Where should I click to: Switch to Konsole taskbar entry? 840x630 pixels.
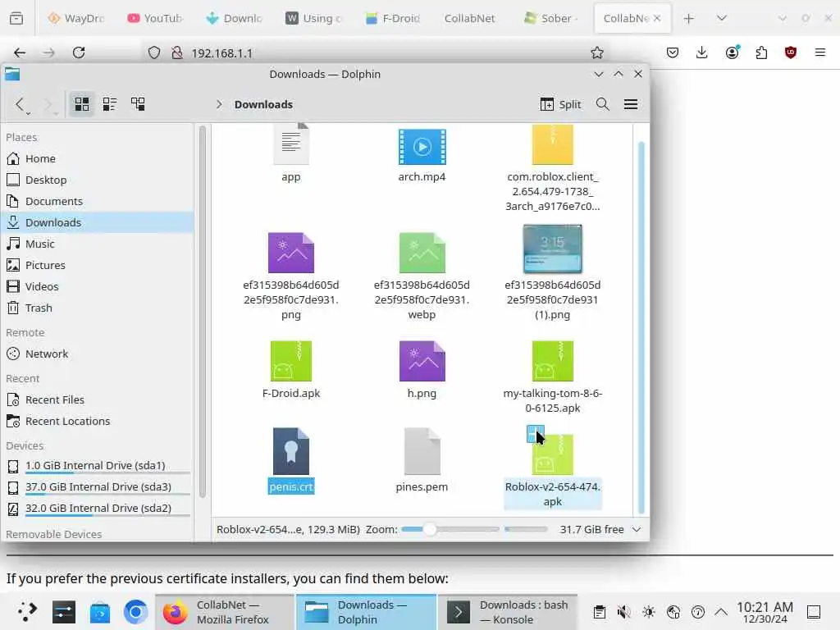click(507, 612)
